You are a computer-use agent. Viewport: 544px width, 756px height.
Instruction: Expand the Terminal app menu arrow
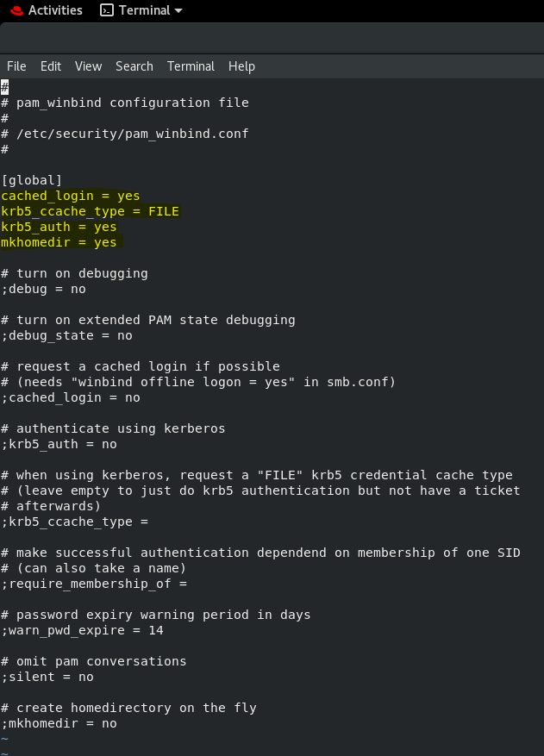pyautogui.click(x=178, y=11)
